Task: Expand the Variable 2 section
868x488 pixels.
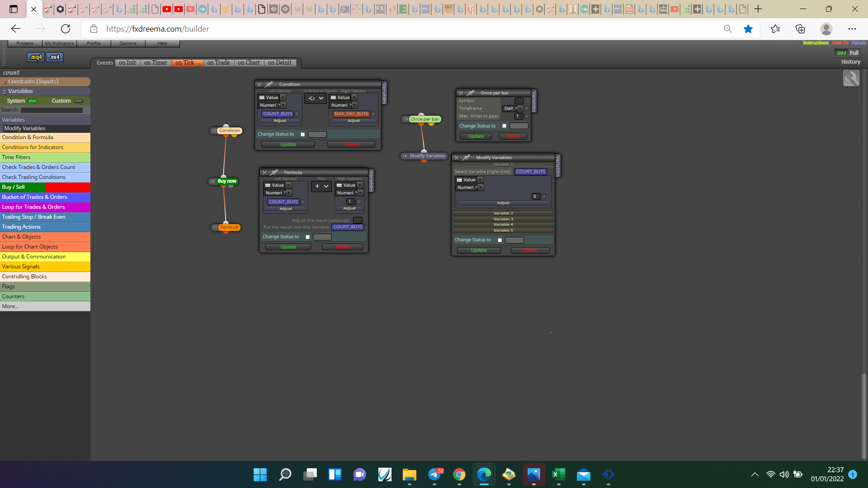Action: click(503, 213)
